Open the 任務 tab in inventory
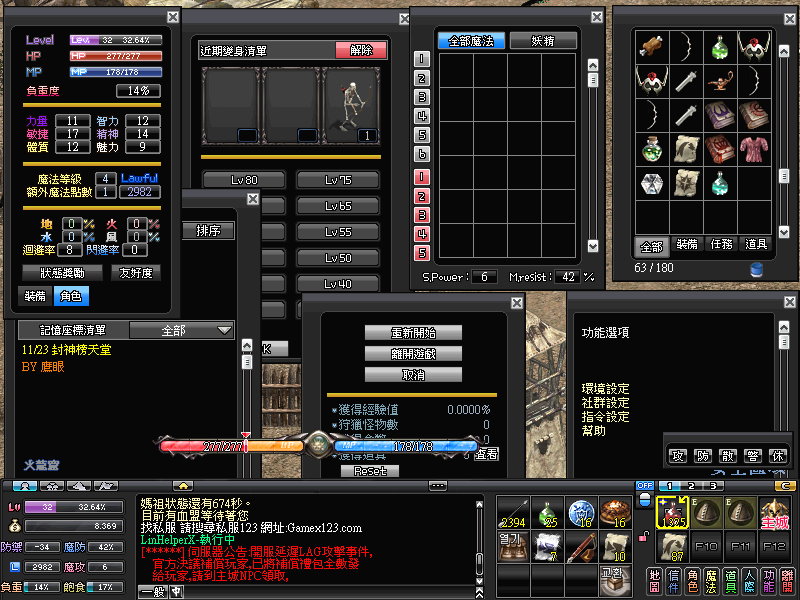 721,244
